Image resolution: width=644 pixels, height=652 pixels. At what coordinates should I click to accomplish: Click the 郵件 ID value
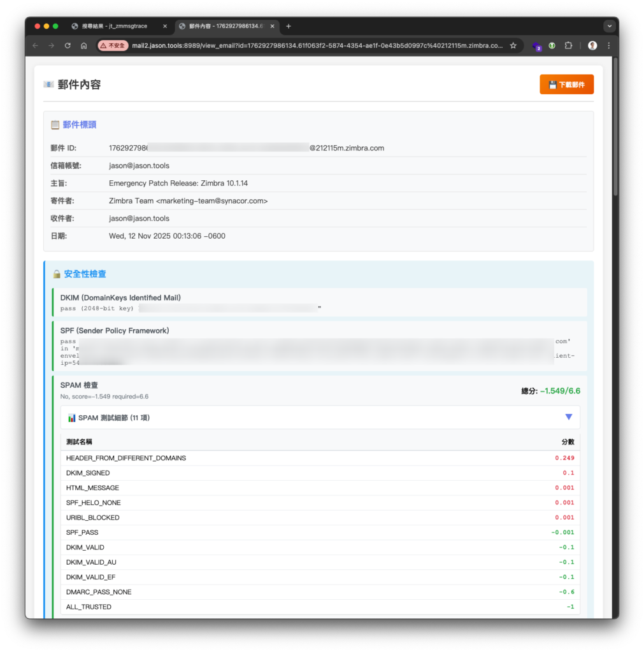point(247,148)
